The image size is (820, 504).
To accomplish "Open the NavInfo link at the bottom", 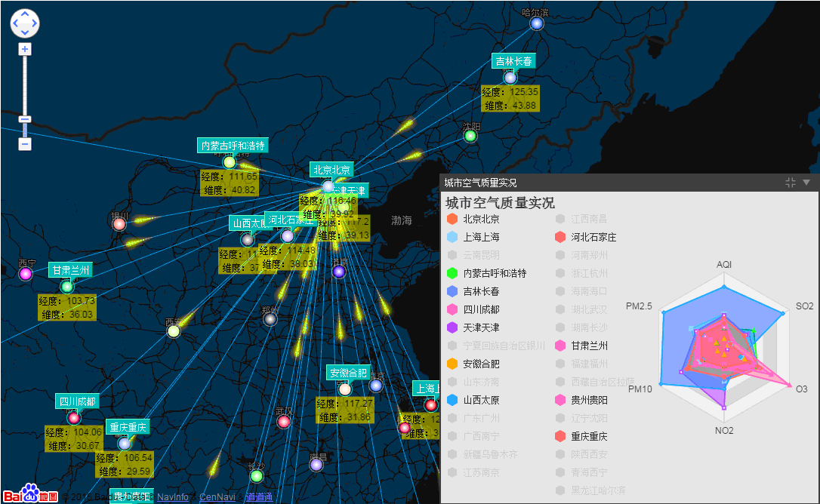I will [172, 497].
